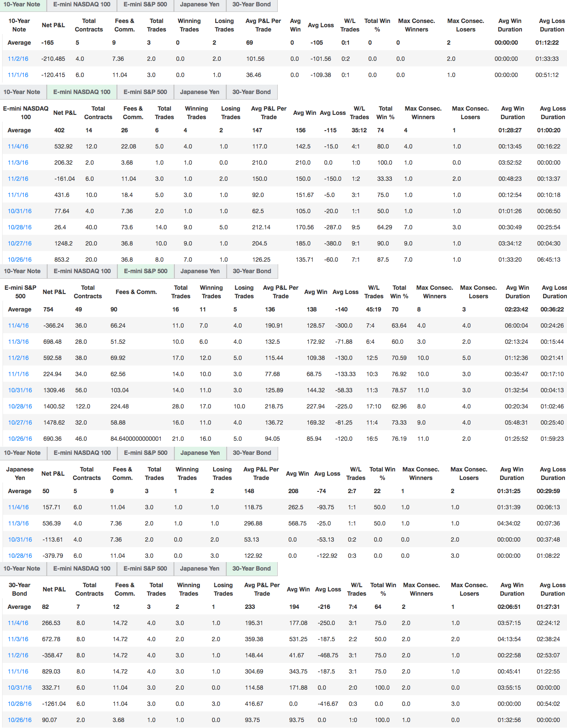Screen dimensions: 567x728
Task: Open the 10/27/16 link in E-mini NASDAQ 100 table
Action: click(x=20, y=243)
